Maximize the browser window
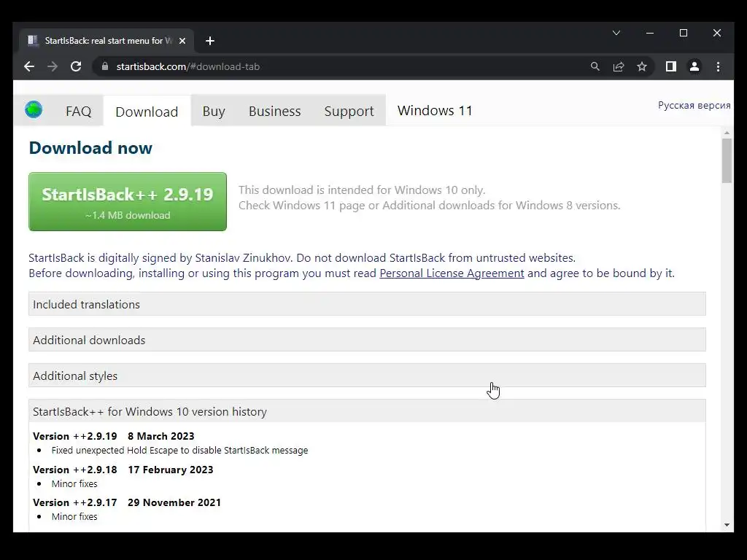Screen dimensions: 747x560 click(683, 33)
